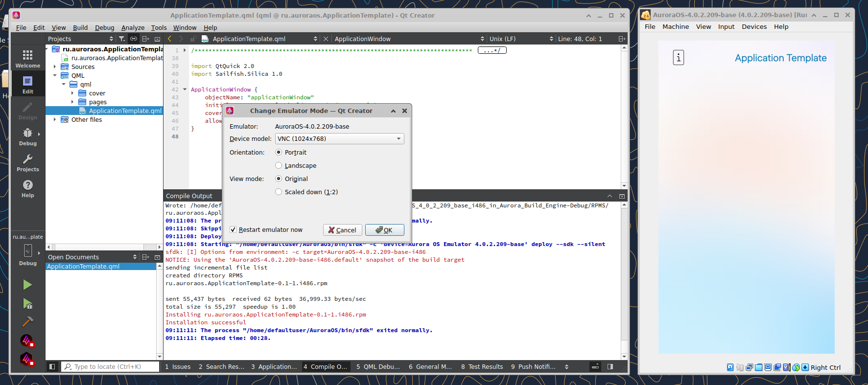Open the Device model dropdown

click(339, 139)
